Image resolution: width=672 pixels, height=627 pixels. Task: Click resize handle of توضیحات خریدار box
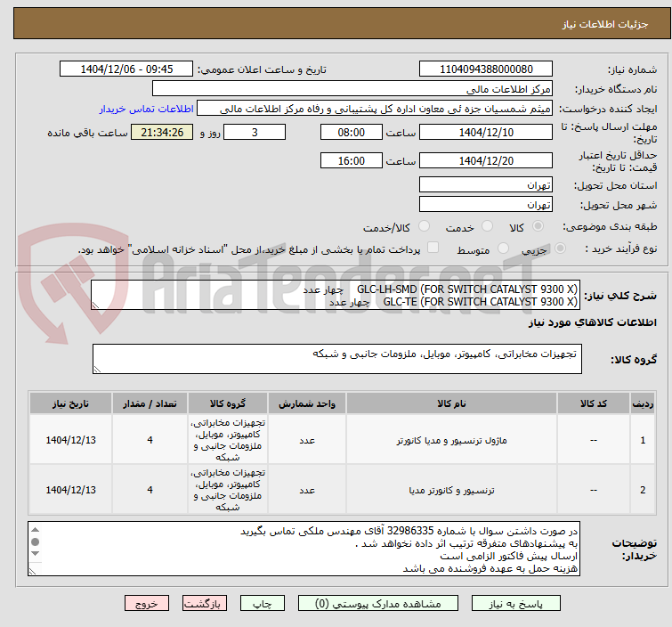(x=33, y=571)
